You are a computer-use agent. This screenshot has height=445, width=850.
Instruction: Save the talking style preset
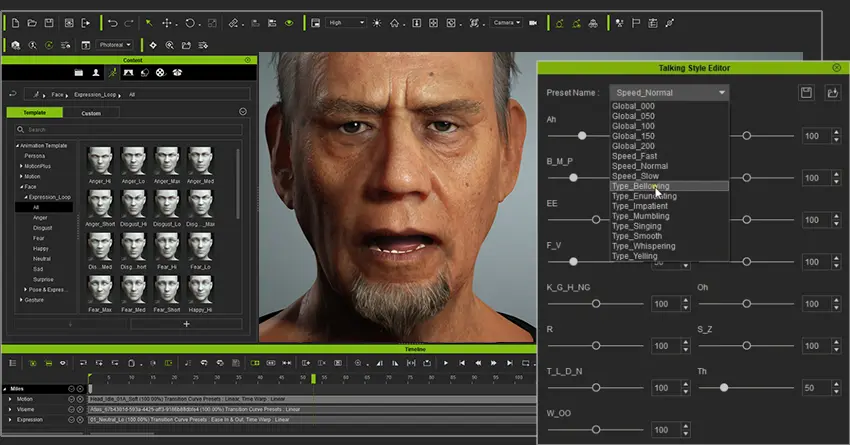click(x=807, y=92)
